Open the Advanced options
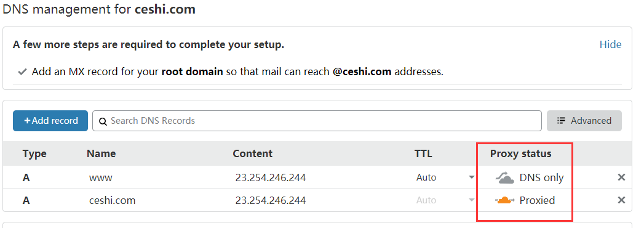644x228 pixels. [x=584, y=121]
